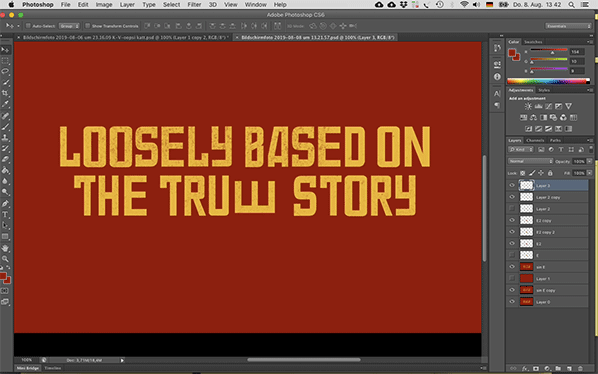
Task: Show hidden Layer 1
Action: tap(512, 278)
